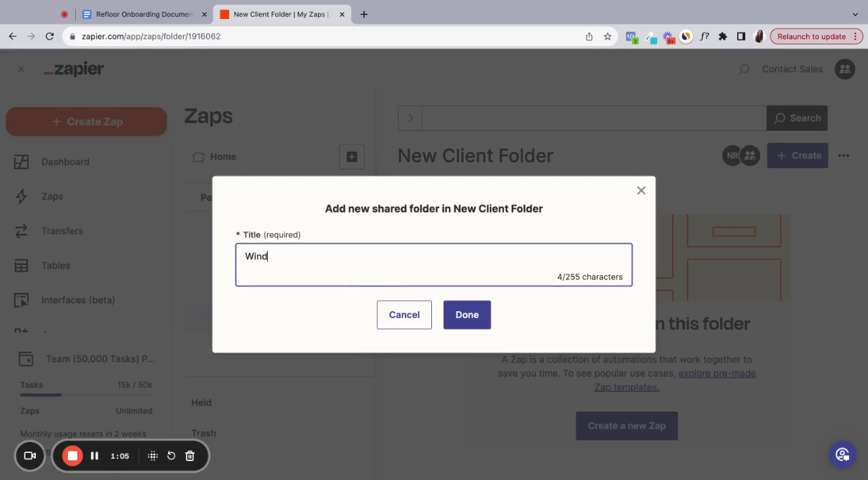Expand the search filter chevron
Screen dimensions: 868x480
(x=410, y=118)
